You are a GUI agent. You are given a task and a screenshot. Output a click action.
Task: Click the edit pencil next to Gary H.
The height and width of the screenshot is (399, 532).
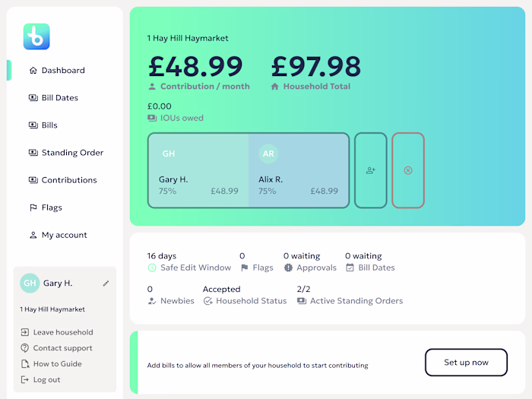click(x=106, y=283)
